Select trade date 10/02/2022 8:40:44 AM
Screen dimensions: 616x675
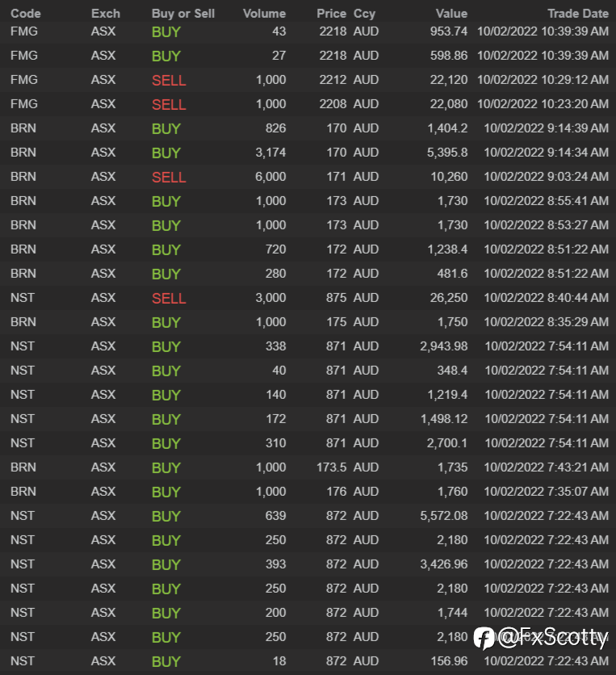[x=547, y=297]
